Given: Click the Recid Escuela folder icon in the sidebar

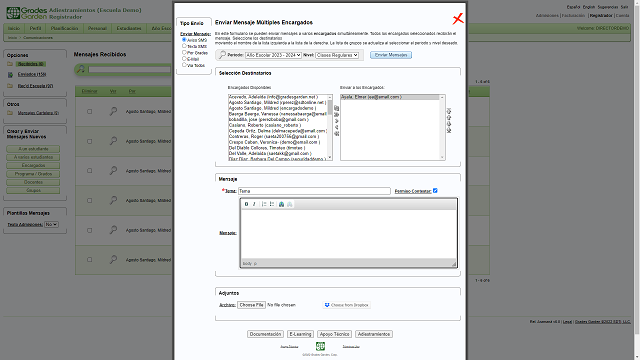Looking at the screenshot, I should click(10, 86).
